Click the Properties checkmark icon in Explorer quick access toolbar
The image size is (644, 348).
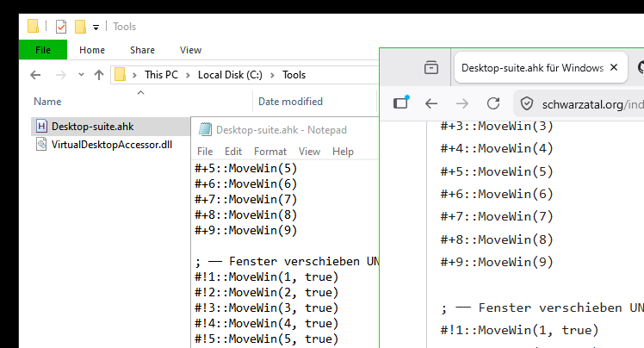(x=61, y=27)
